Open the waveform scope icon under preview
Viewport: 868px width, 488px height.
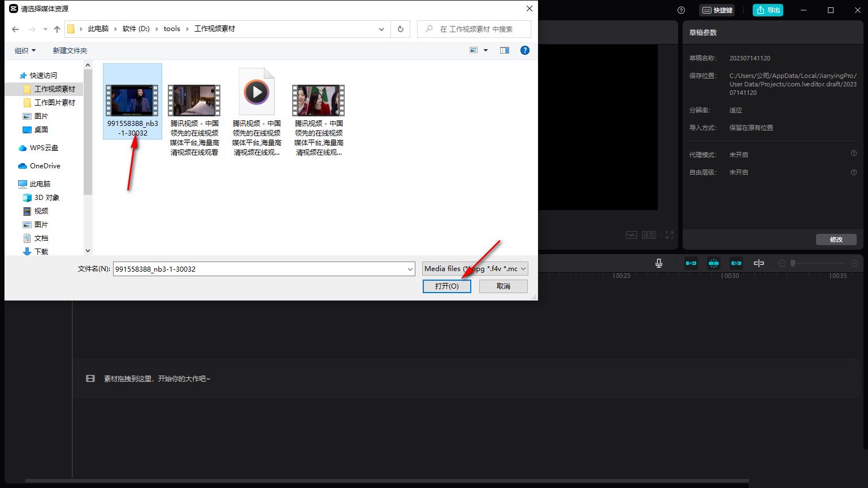[x=631, y=235]
